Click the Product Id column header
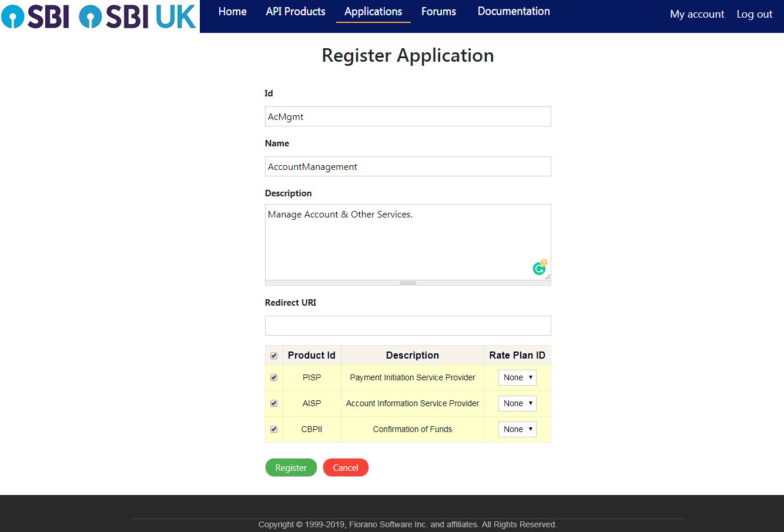Screen dimensions: 784x532 [311, 355]
